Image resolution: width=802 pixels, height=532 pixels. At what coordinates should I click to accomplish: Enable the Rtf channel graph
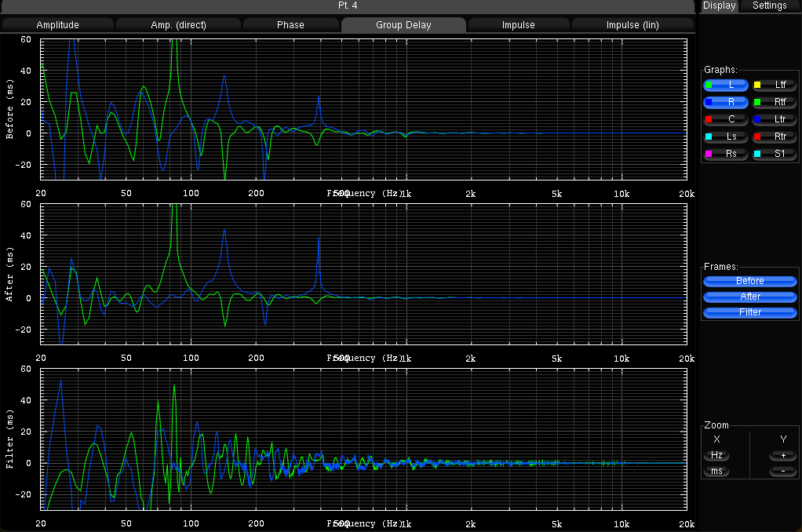point(775,102)
